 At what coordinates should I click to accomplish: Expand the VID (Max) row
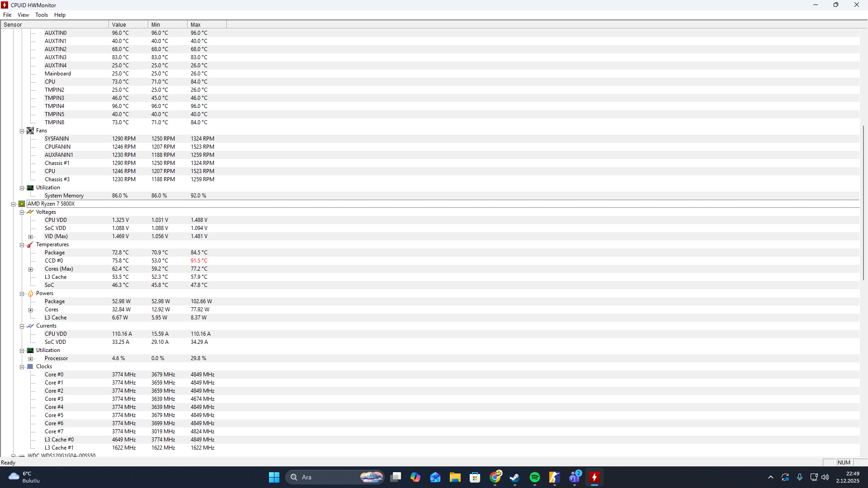tap(30, 237)
